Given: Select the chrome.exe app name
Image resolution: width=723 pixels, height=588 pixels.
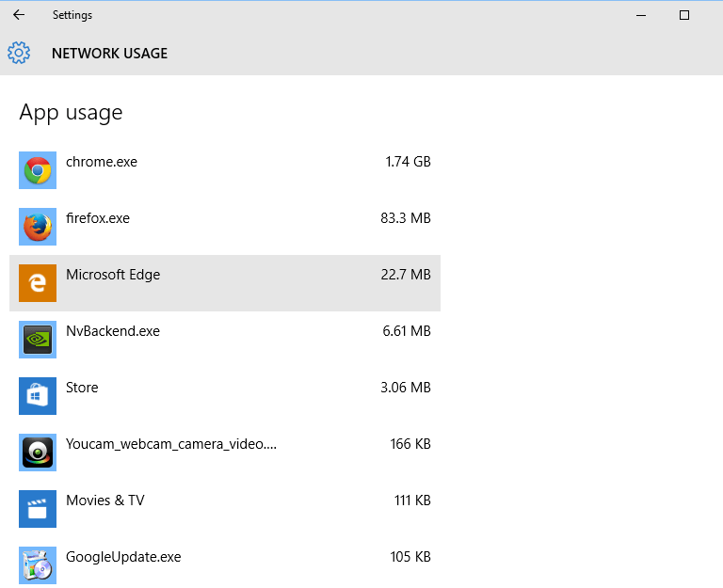Looking at the screenshot, I should click(102, 162).
